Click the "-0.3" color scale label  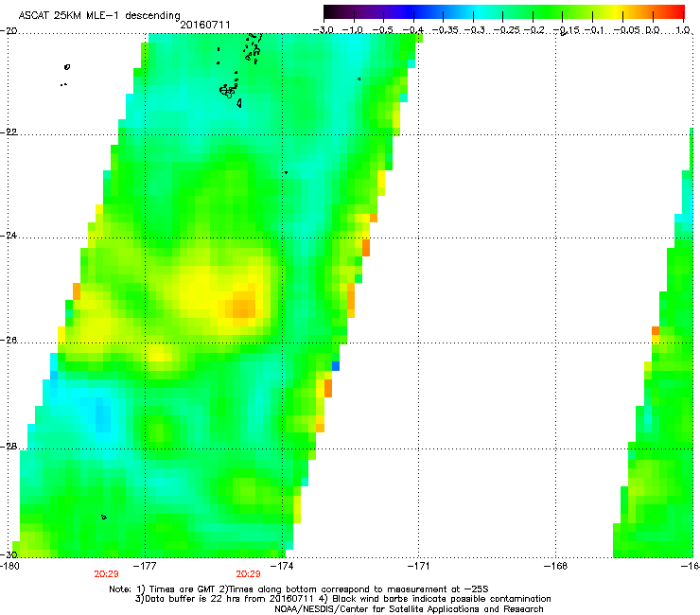474,30
